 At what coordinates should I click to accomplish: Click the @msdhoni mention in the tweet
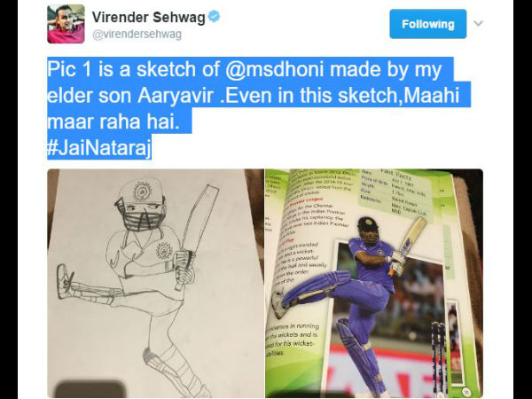click(x=275, y=69)
